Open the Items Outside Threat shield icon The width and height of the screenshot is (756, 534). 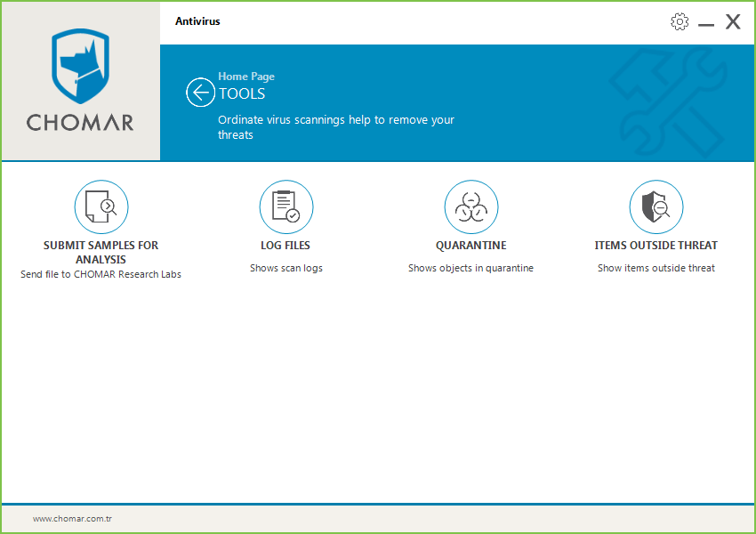656,207
